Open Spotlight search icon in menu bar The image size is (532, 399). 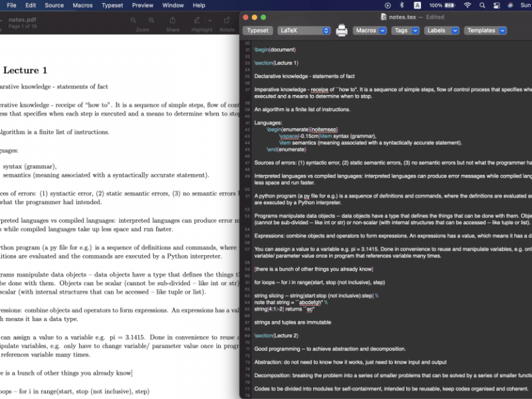[482, 5]
